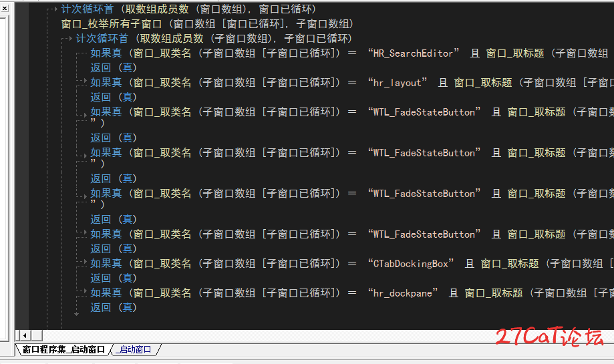Select the 计次循环首 line using 子窗口数组
The width and height of the screenshot is (614, 364).
(214, 38)
